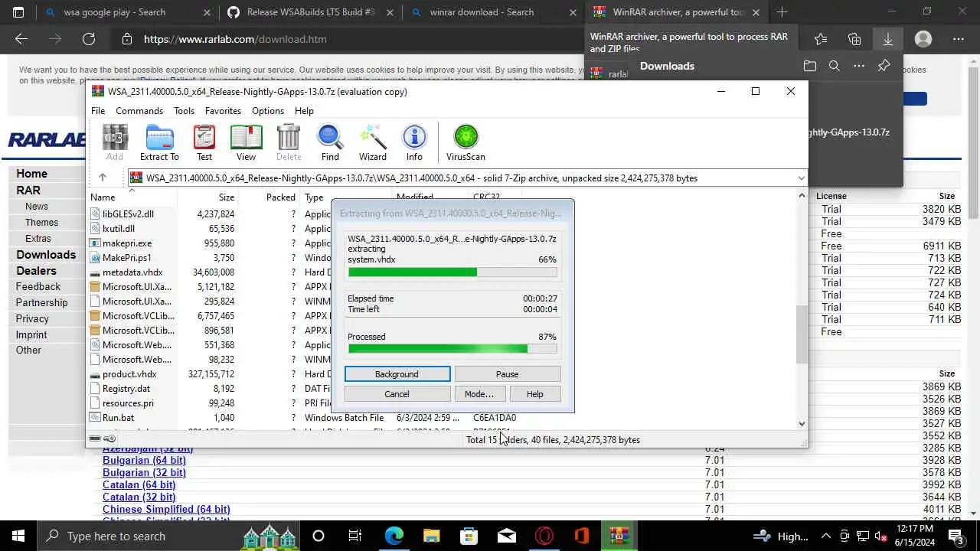Open the Commands menu

click(139, 111)
